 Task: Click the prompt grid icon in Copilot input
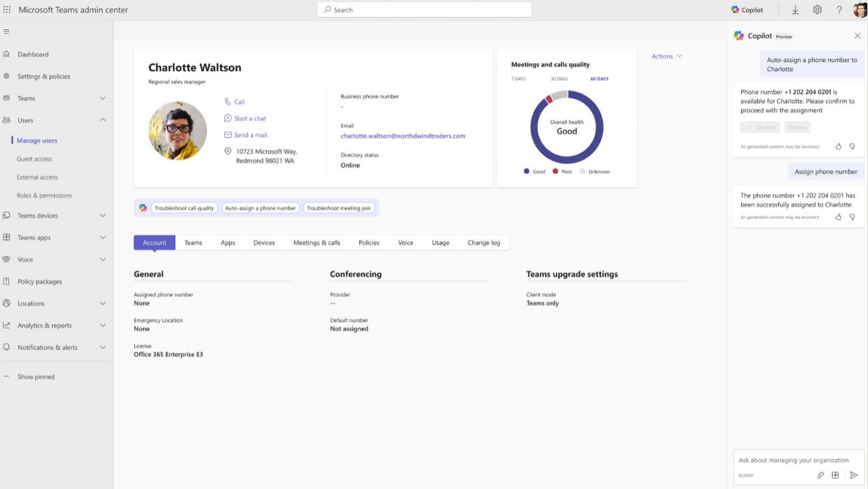pyautogui.click(x=835, y=475)
